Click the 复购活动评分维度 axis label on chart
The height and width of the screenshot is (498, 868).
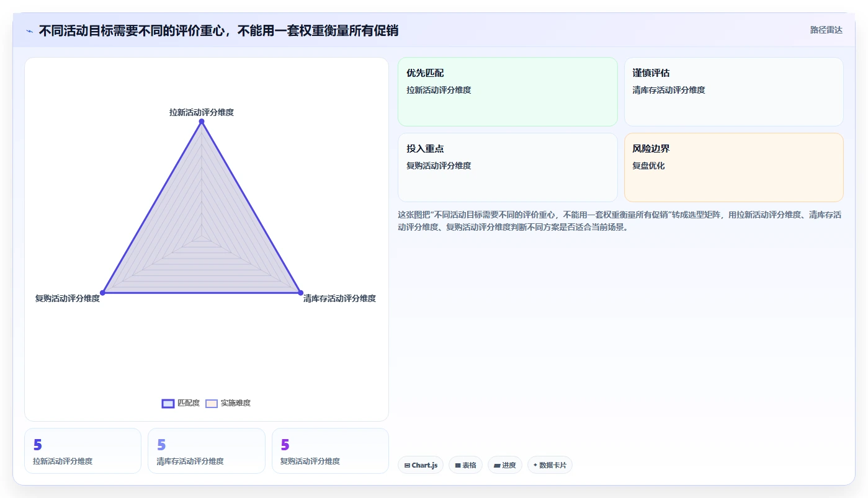tap(68, 298)
